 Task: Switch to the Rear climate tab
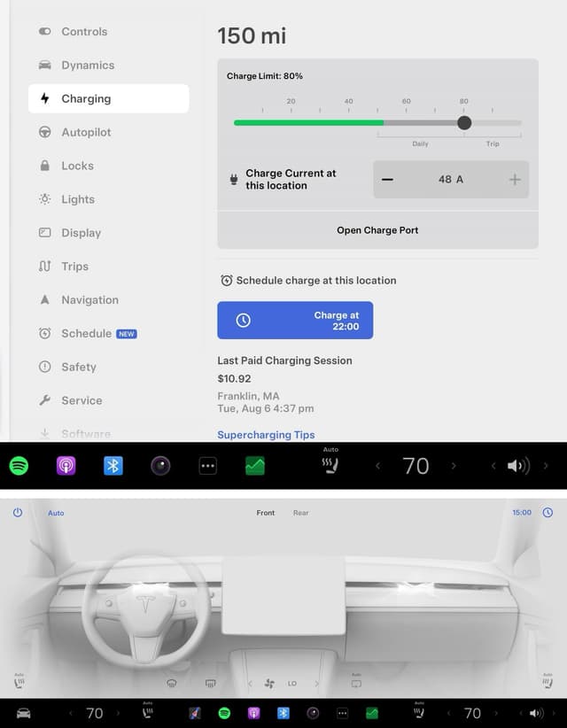tap(301, 513)
